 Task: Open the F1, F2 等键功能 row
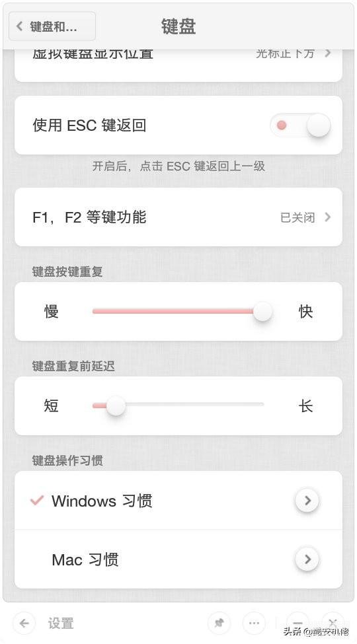[x=178, y=217]
